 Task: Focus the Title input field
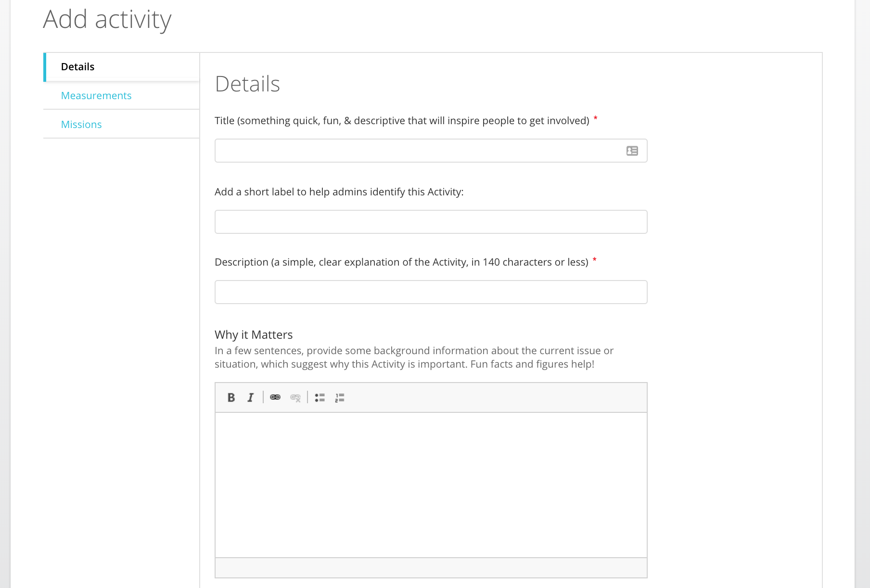point(431,151)
